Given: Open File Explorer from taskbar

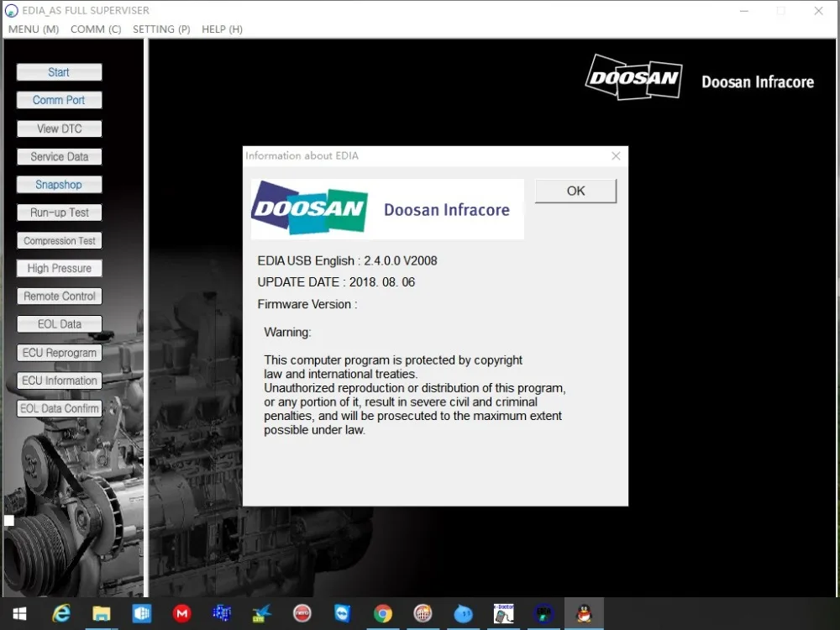Looking at the screenshot, I should (102, 613).
